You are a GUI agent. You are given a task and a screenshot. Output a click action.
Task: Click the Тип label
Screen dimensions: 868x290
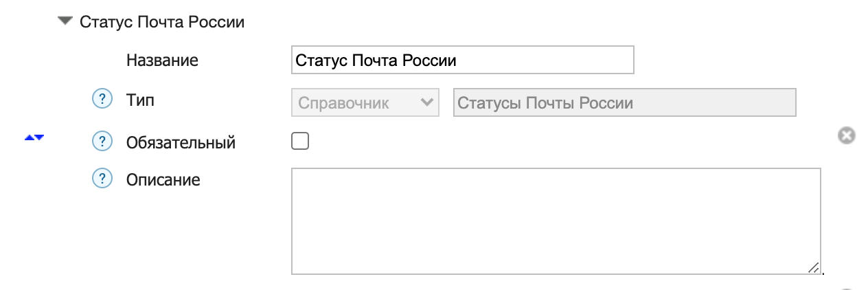pos(140,100)
